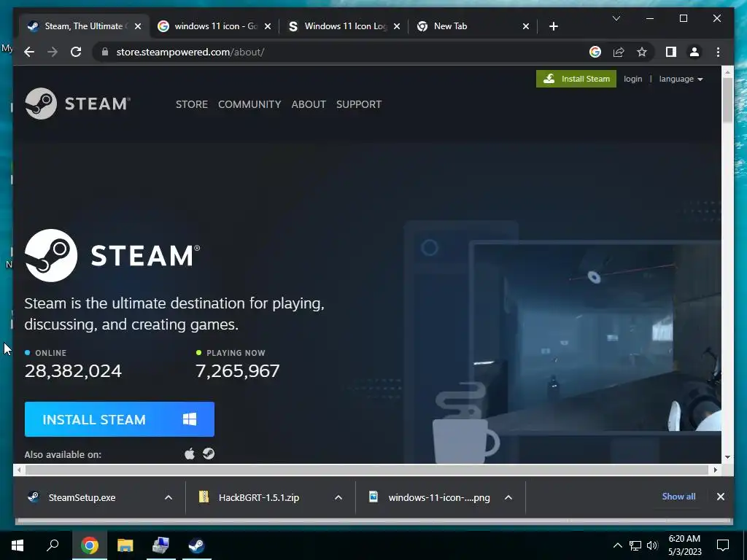Expand SteamSetup.exe download options chevron
Image resolution: width=747 pixels, height=560 pixels.
tap(169, 497)
